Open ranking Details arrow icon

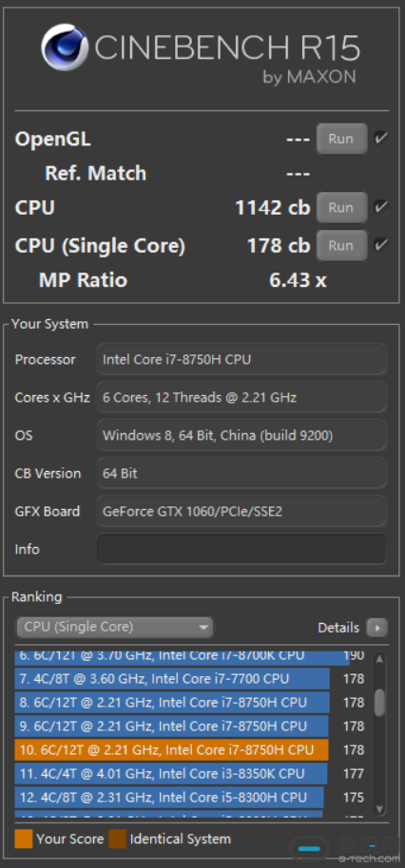click(377, 629)
